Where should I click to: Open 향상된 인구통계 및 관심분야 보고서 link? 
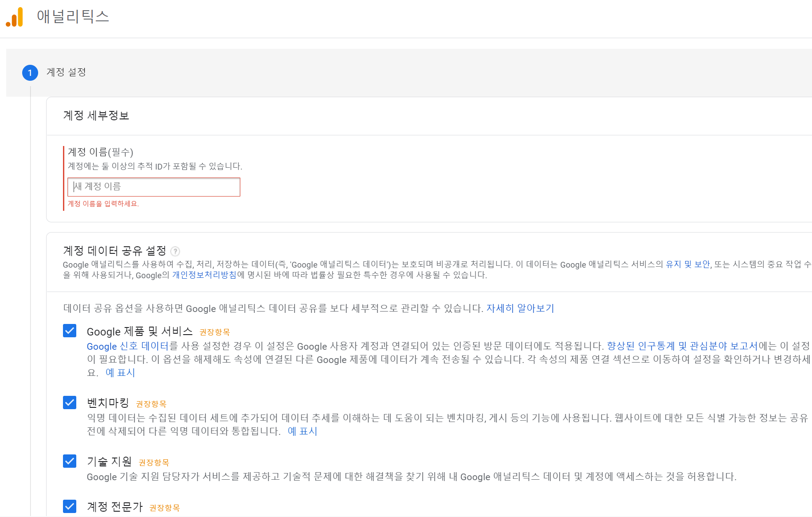tap(683, 346)
